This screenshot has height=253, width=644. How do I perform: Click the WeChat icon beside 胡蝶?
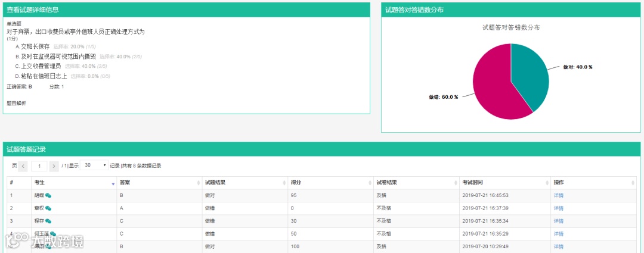point(48,196)
